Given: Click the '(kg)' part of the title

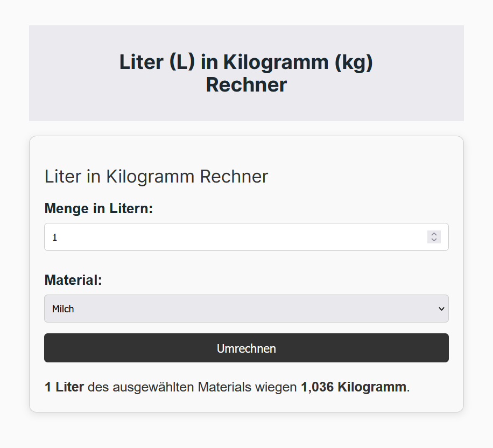Looking at the screenshot, I should pos(354,62).
